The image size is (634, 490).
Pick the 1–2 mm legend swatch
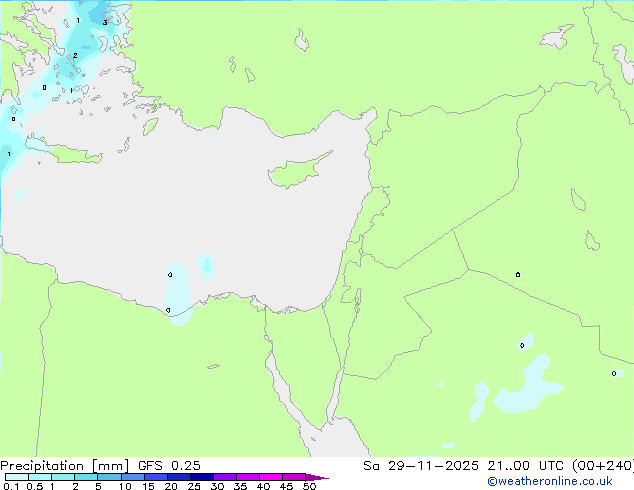63,477
